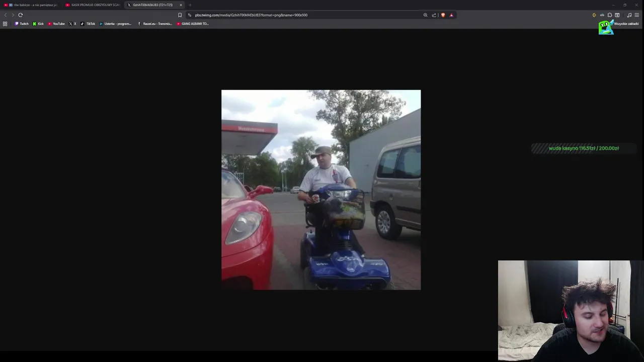Click the VPN icon in the toolbar
The height and width of the screenshot is (362, 644).
point(602,15)
